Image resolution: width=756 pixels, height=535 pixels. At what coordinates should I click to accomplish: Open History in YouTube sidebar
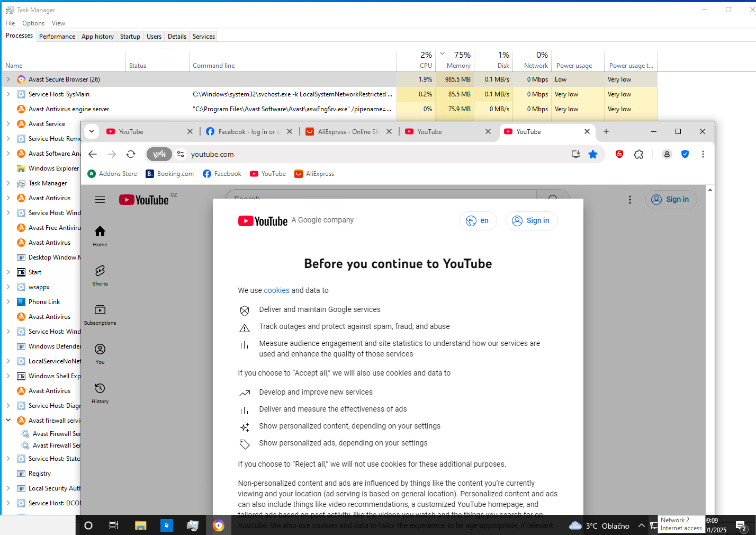(100, 393)
